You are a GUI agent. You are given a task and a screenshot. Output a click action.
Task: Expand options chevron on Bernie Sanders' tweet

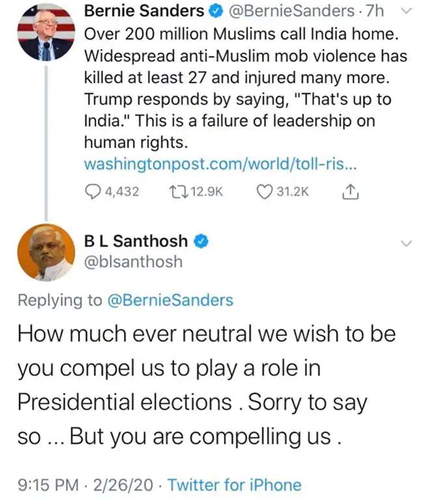click(x=406, y=11)
